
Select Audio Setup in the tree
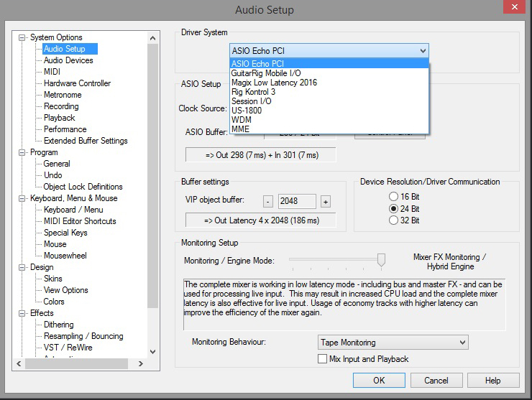coord(65,49)
